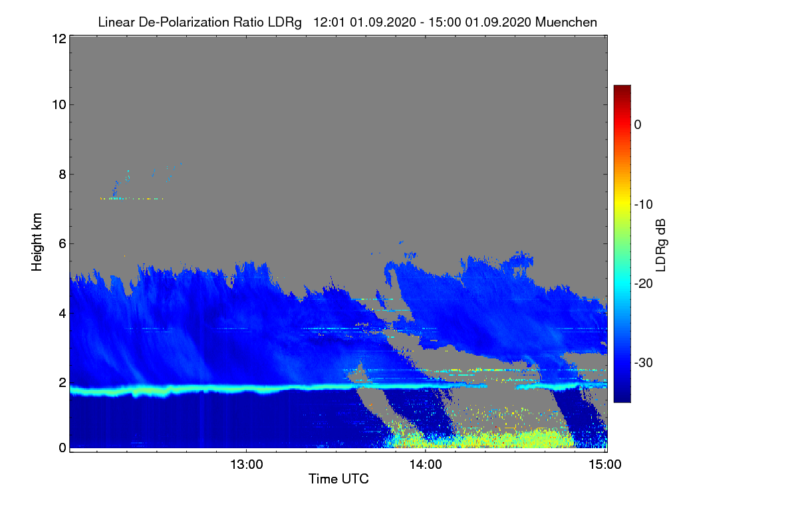The width and height of the screenshot is (798, 532).
Task: Click the station name "Muenchen" in the title
Action: 566,22
